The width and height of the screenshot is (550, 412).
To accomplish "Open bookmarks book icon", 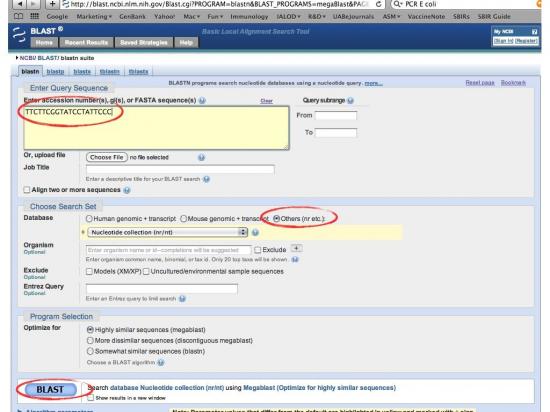I will [x=18, y=16].
